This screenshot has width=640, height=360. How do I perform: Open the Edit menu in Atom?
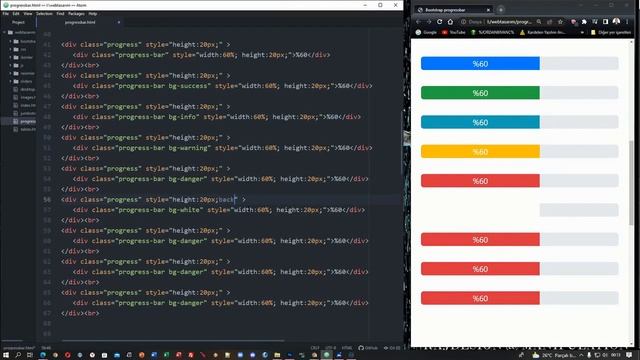16,13
